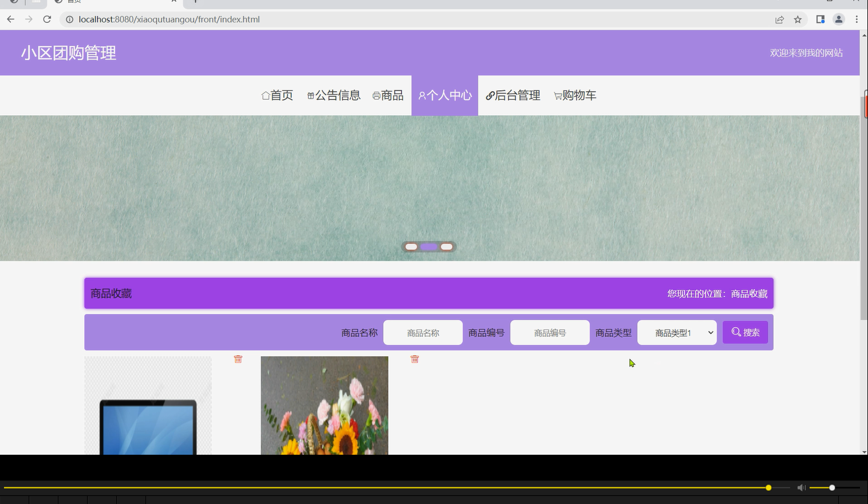This screenshot has height=504, width=868.
Task: Activate the first carousel indicator
Action: (x=411, y=246)
